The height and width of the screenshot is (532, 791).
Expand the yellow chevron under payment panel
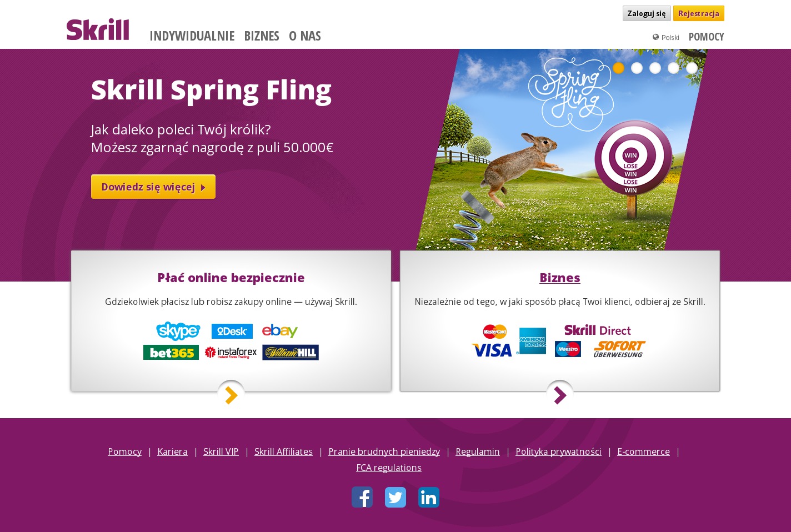click(231, 395)
